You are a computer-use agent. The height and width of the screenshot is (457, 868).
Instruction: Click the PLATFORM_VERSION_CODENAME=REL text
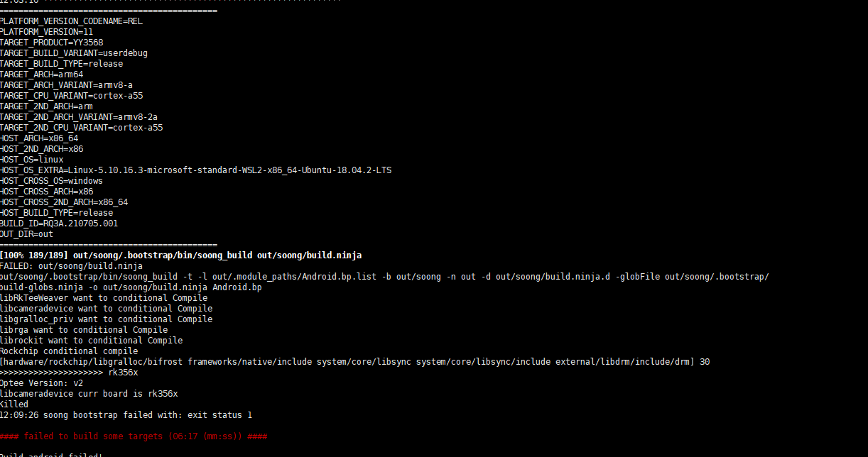point(71,21)
